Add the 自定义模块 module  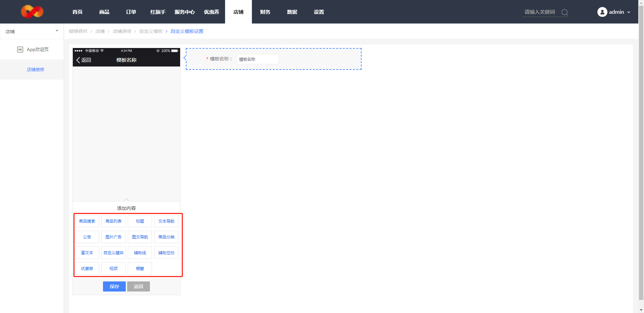(x=114, y=253)
